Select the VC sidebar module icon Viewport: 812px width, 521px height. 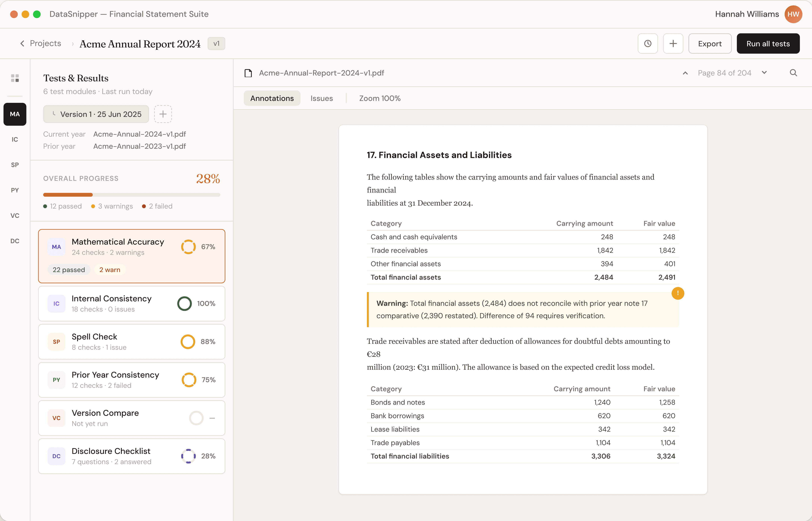15,216
